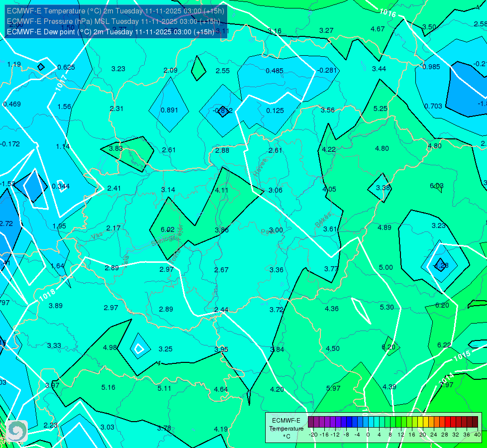Click the 6.02 dew point value

[x=168, y=229]
